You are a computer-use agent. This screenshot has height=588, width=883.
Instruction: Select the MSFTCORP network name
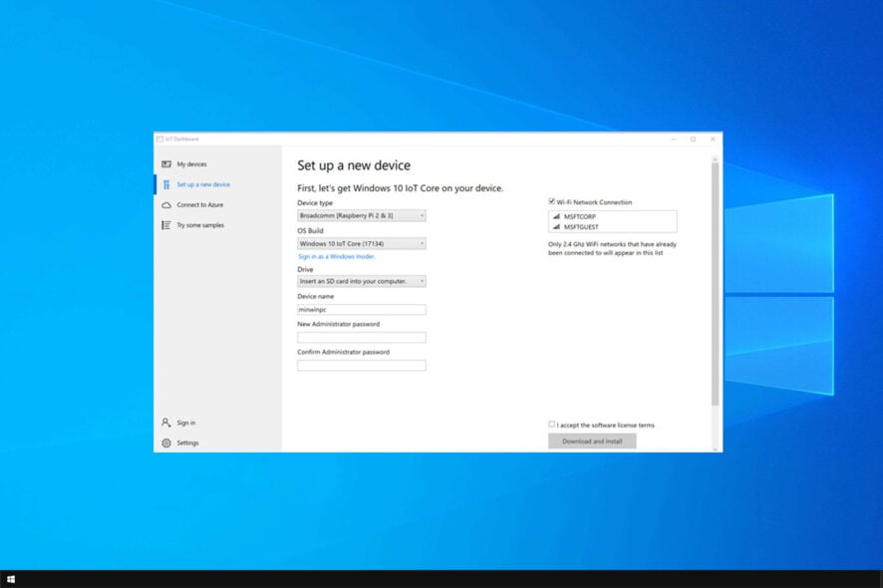(579, 216)
